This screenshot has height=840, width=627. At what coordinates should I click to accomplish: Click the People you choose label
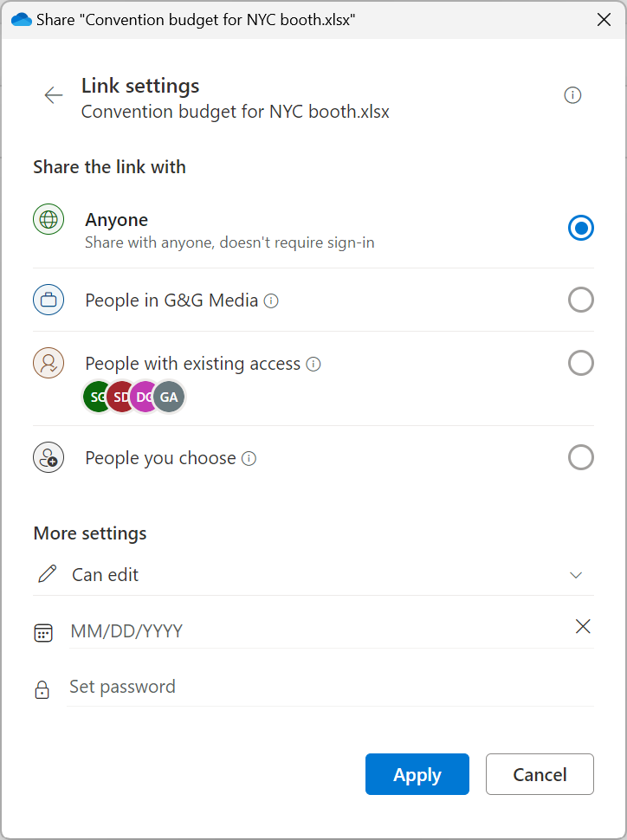(x=161, y=458)
